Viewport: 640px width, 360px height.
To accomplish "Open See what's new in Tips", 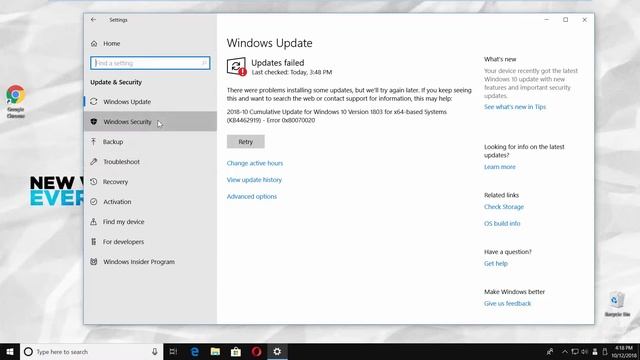I will 515,107.
